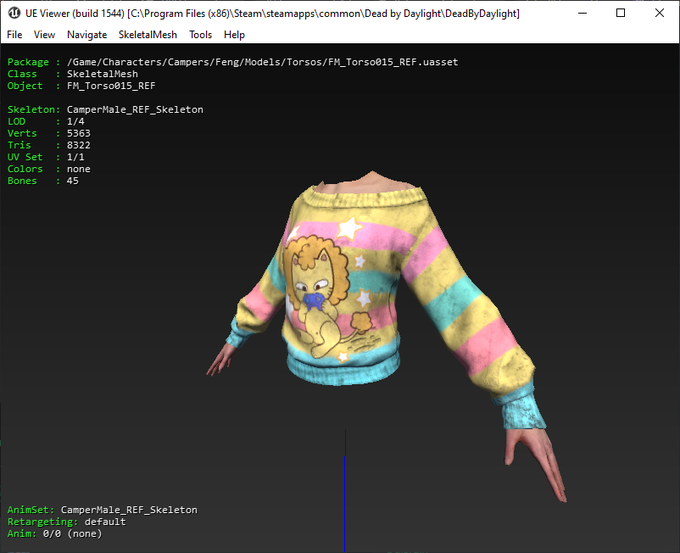
Task: Click the Retargeting value 'default'
Action: coord(105,522)
